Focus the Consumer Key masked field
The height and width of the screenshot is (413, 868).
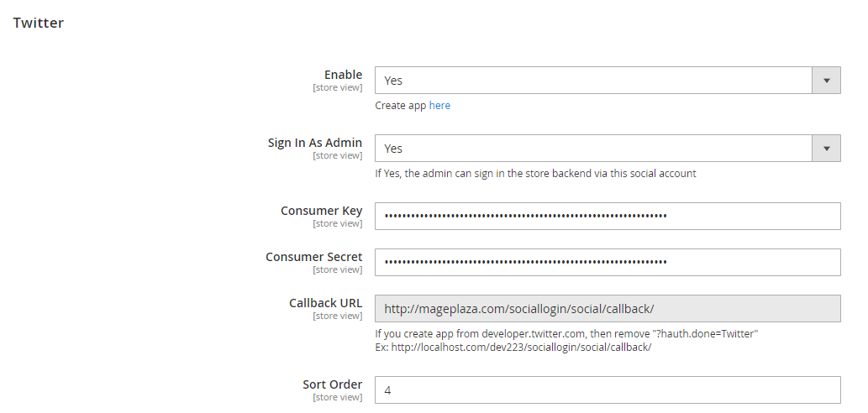tap(607, 216)
